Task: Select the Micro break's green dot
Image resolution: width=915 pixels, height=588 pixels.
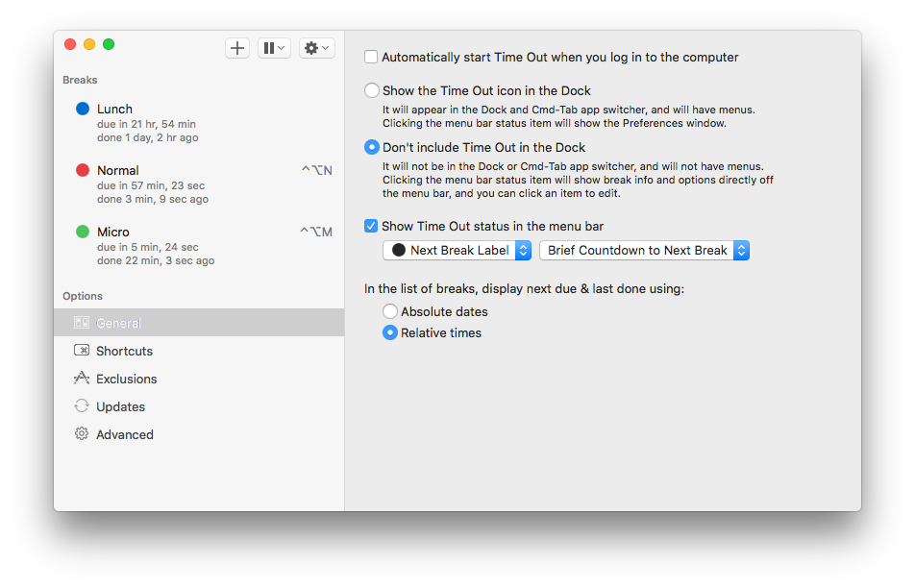Action: [83, 232]
